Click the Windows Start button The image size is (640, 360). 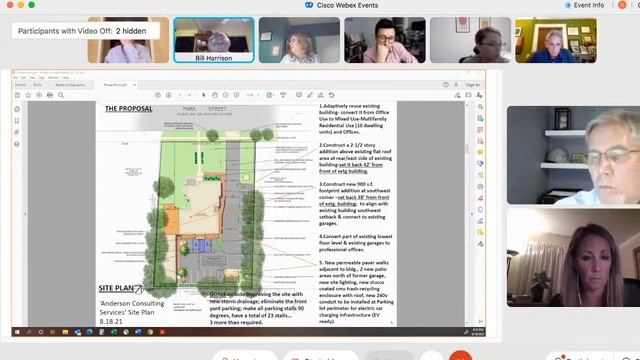click(x=17, y=332)
